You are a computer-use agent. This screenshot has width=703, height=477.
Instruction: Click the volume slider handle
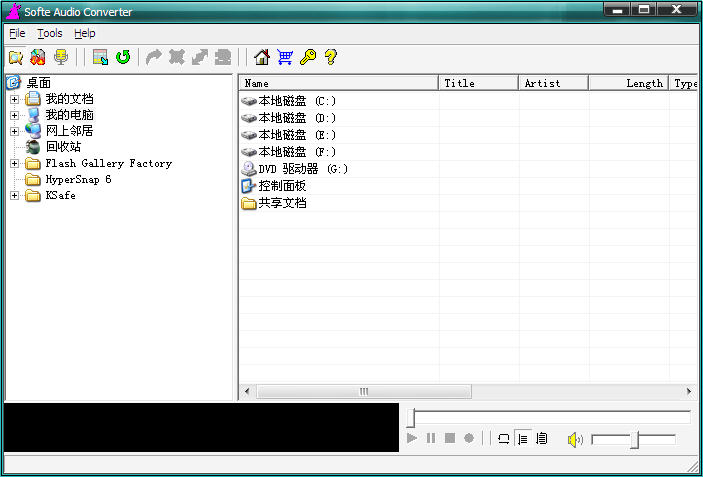point(634,440)
